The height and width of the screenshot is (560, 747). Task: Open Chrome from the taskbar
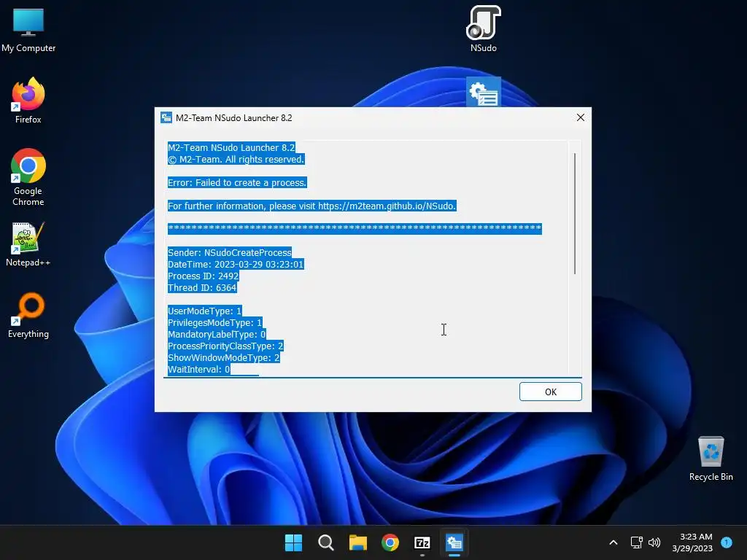click(x=390, y=542)
